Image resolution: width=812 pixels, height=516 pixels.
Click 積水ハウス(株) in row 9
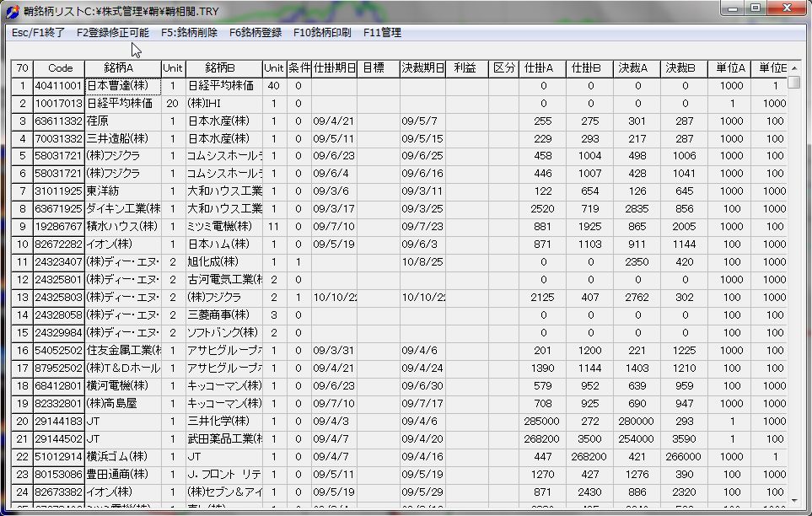123,227
